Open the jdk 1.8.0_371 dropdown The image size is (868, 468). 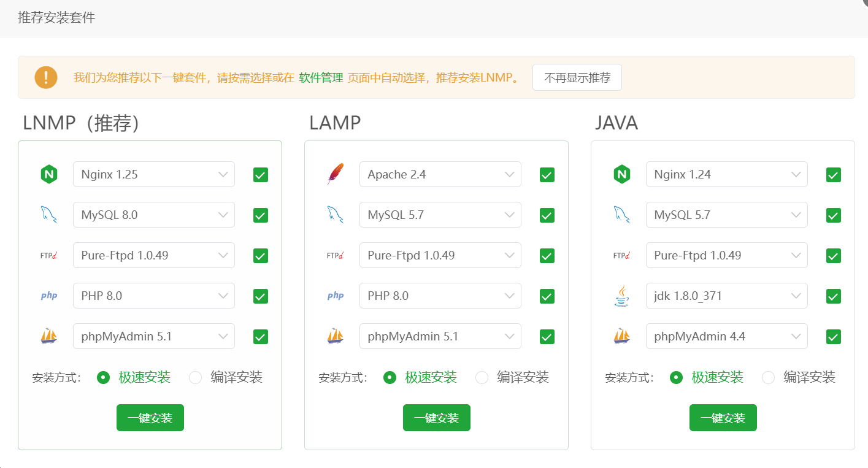[x=727, y=296]
